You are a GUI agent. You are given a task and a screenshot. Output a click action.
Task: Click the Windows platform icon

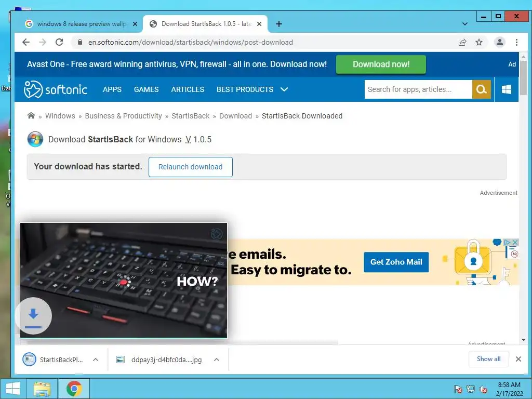click(506, 89)
